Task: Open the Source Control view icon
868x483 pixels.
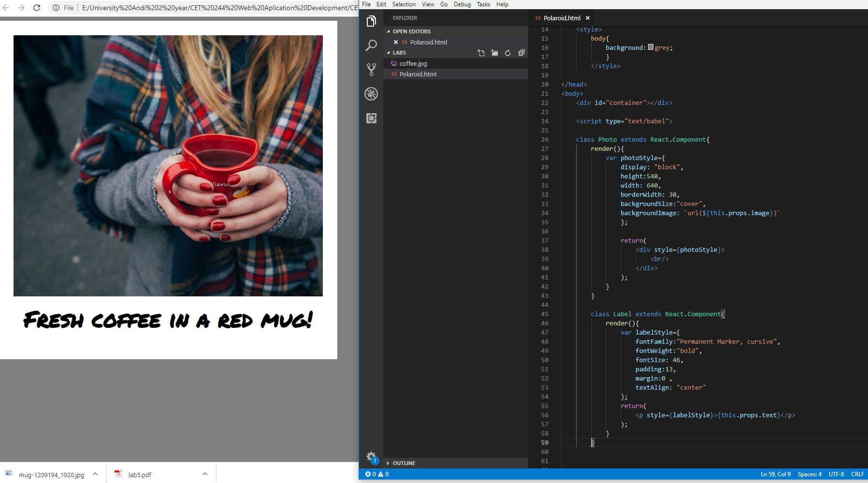Action: click(371, 70)
